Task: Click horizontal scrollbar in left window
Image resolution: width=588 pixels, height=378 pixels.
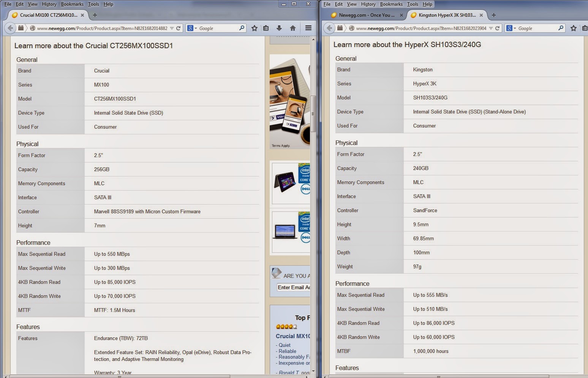Action: click(x=120, y=376)
